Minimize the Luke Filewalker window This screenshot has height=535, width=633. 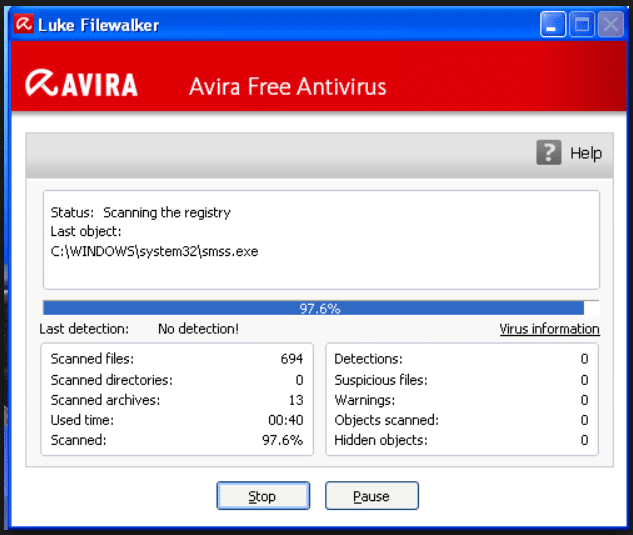coord(553,25)
